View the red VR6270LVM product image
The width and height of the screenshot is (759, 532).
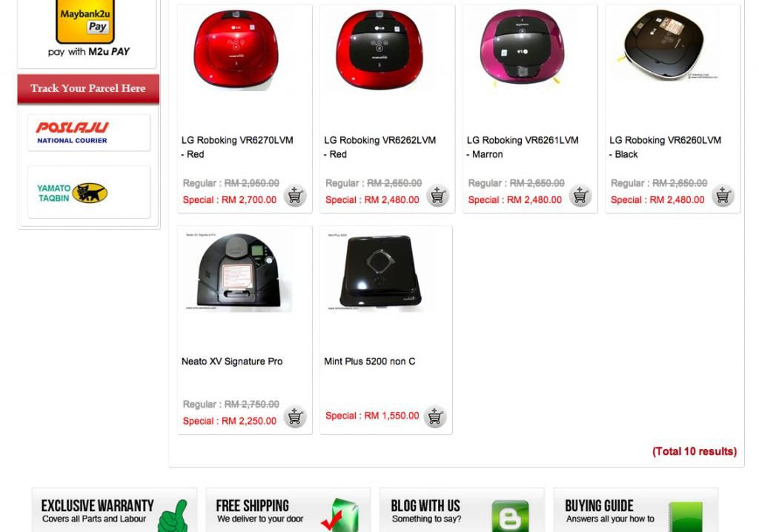(x=236, y=50)
